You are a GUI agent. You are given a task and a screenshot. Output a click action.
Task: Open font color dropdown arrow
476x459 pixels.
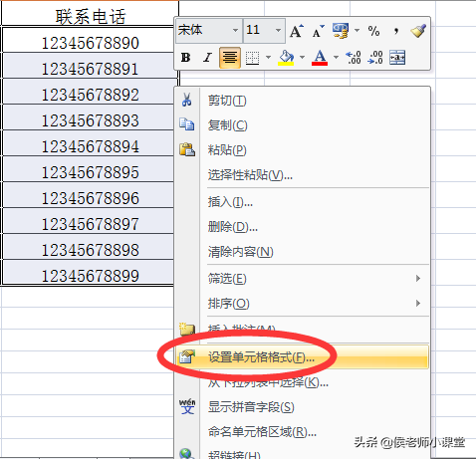point(336,58)
